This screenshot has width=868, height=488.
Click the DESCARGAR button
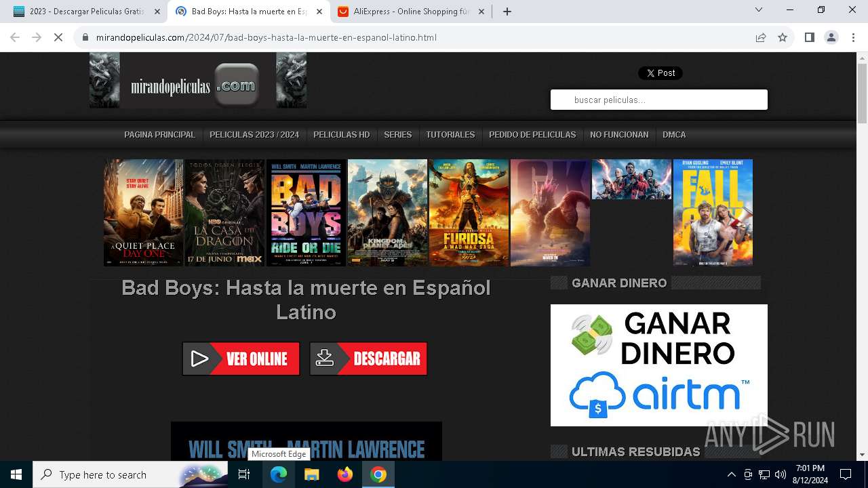[x=368, y=359]
